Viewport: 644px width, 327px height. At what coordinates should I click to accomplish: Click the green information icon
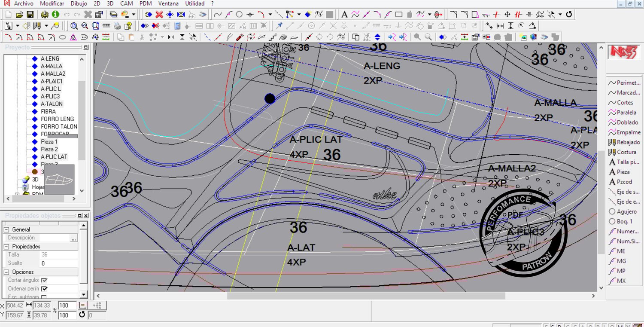[x=55, y=15]
